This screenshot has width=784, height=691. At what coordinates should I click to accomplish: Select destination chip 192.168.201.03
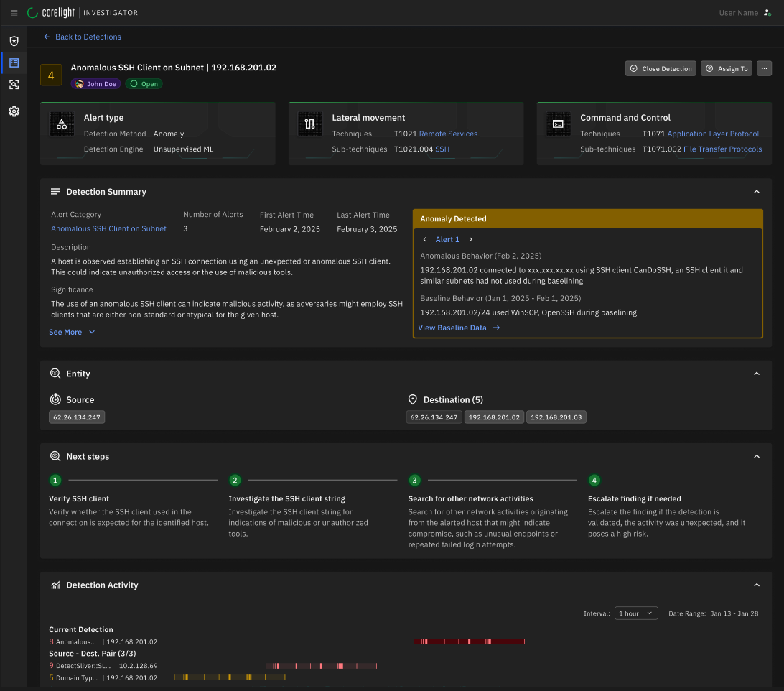tap(556, 417)
